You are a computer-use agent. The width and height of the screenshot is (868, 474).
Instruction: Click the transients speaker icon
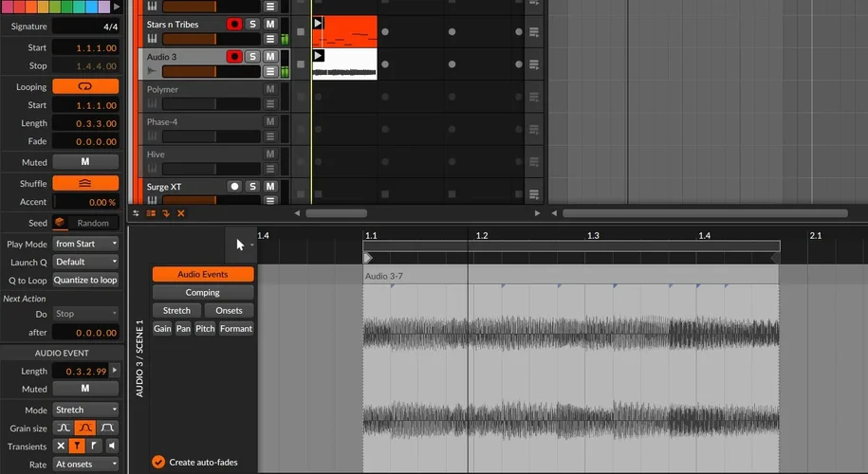[112, 447]
